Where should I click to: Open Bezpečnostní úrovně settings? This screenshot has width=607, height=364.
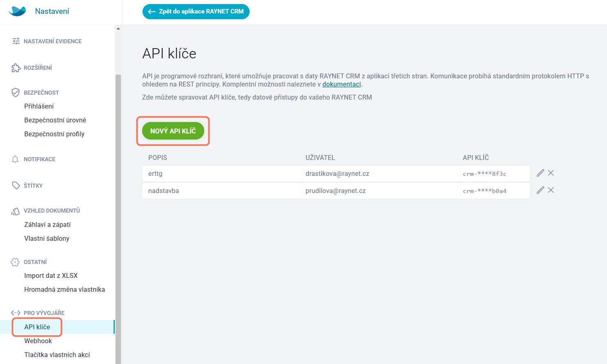(55, 120)
